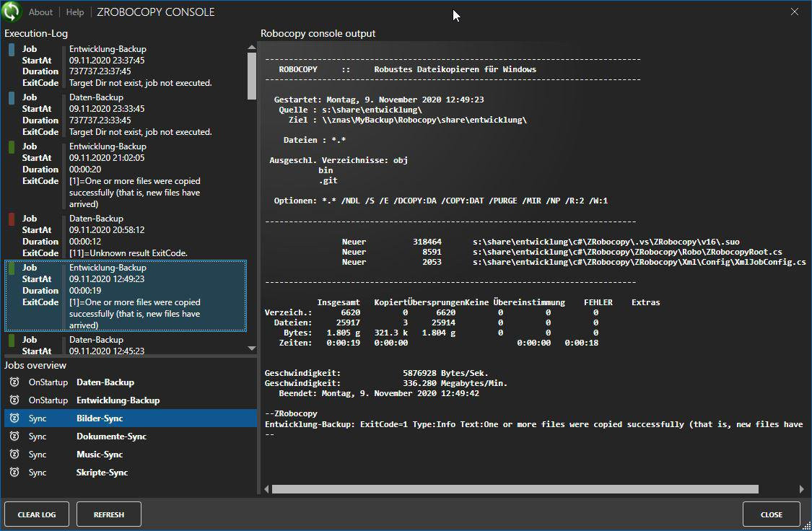This screenshot has width=812, height=531.
Task: Click the blue status marker of the 23:37:45 log entry
Action: (x=12, y=50)
